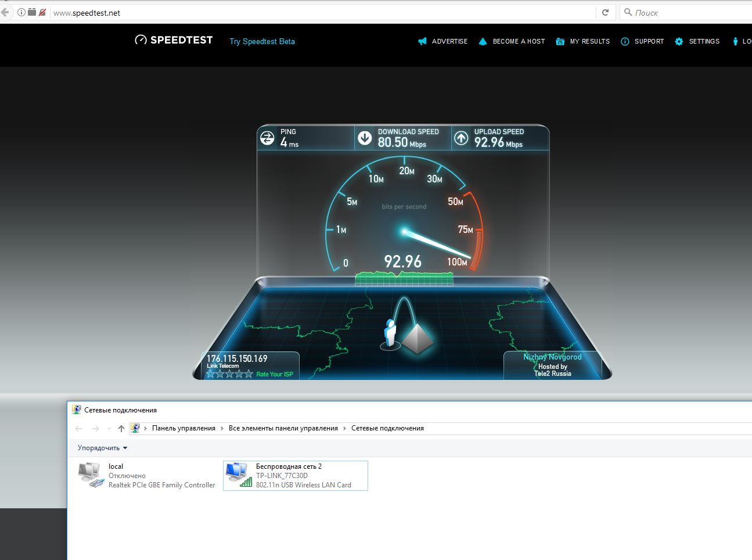Click the Speedtest logo
This screenshot has height=560, width=752.
[x=174, y=40]
